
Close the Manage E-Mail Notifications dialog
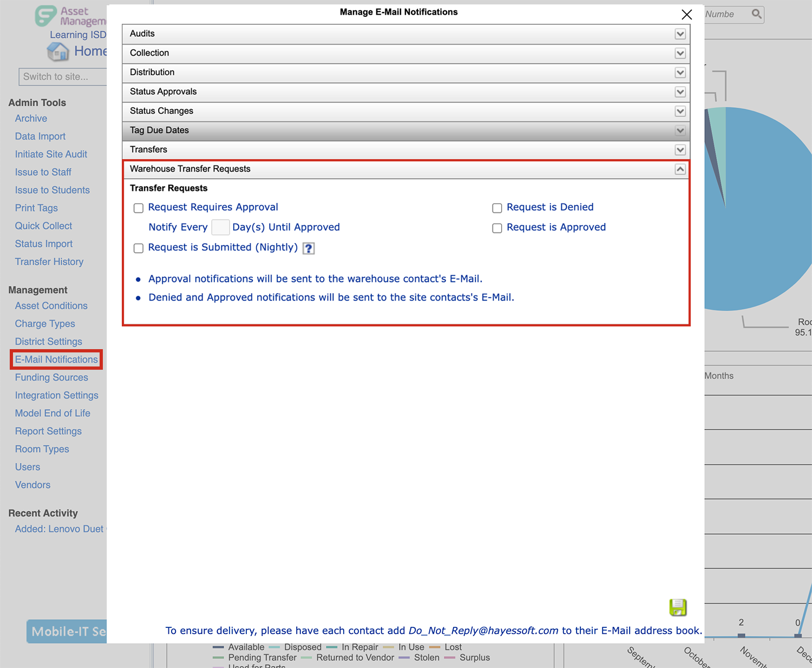click(686, 15)
